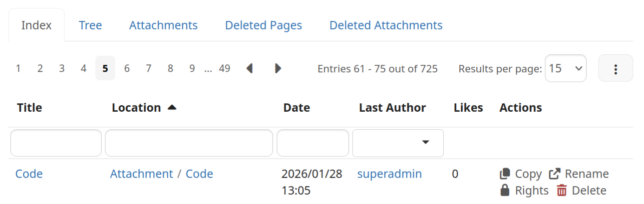
Task: Toggle Location column sort arrow
Action: point(172,108)
